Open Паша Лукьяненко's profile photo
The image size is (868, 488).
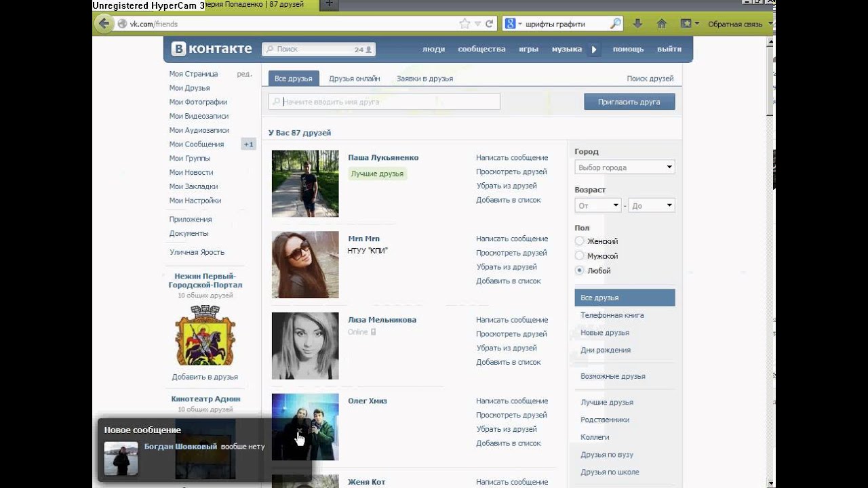coord(305,184)
